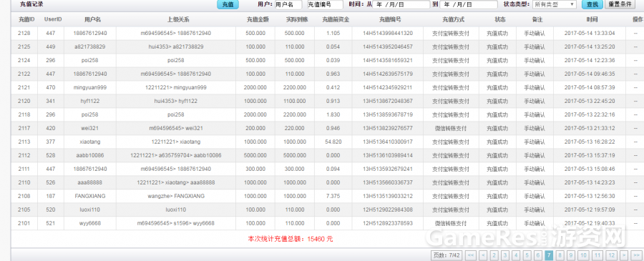Go to page 5 in pagination
This screenshot has width=644, height=261.
coord(527,255)
